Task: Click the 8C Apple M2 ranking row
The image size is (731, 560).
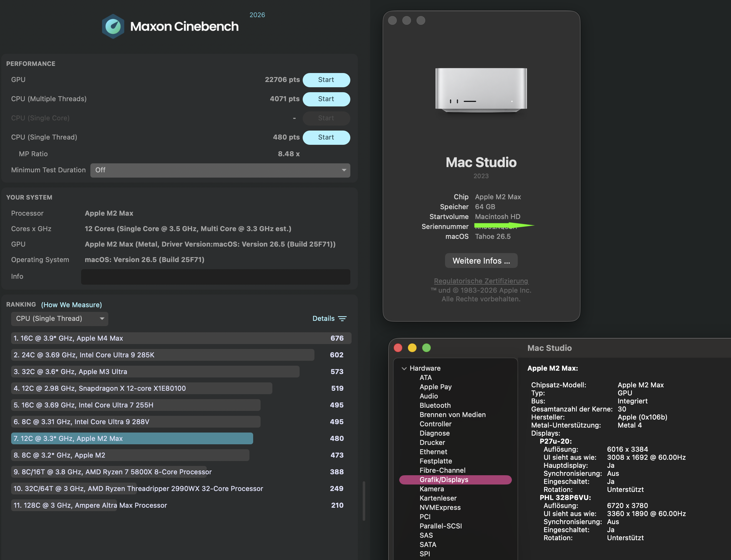Action: (x=181, y=455)
